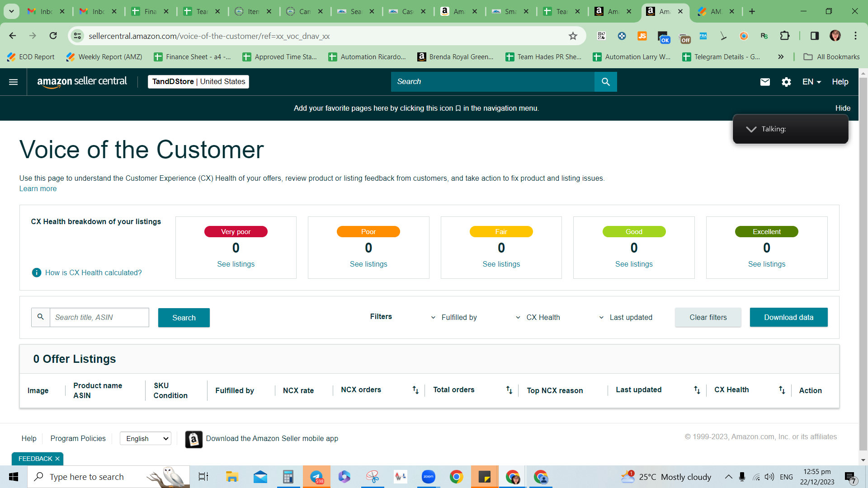Focus the Search title, ASIN field
This screenshot has width=868, height=488.
(x=99, y=317)
